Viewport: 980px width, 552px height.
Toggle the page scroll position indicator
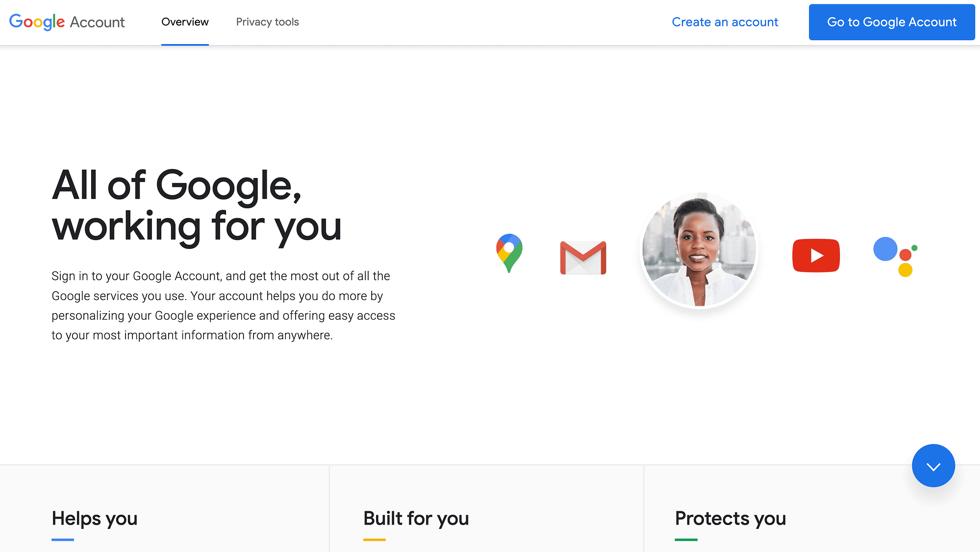click(x=933, y=465)
